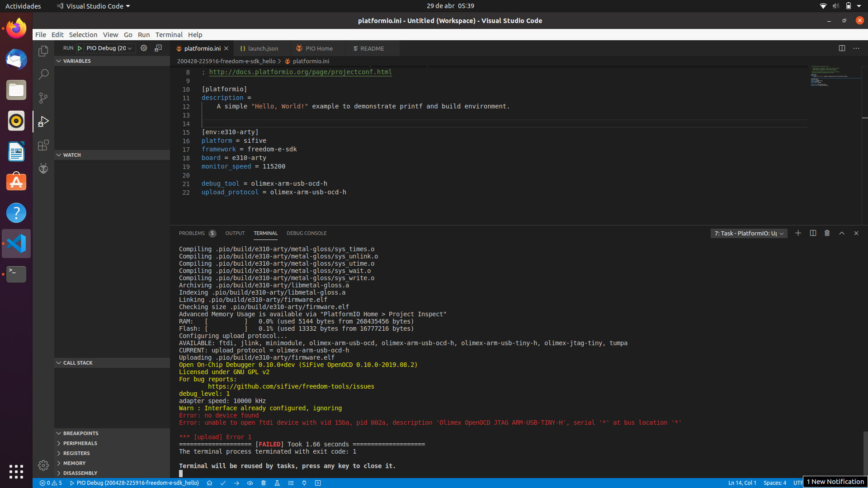
Task: Switch to the DEBUG CONSOLE tab
Action: pyautogui.click(x=306, y=233)
